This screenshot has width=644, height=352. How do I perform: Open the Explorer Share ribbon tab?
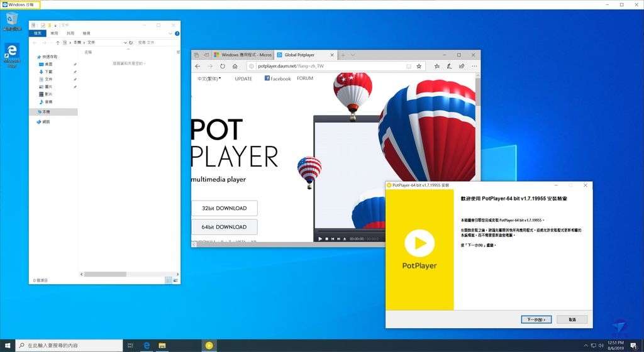tap(70, 33)
